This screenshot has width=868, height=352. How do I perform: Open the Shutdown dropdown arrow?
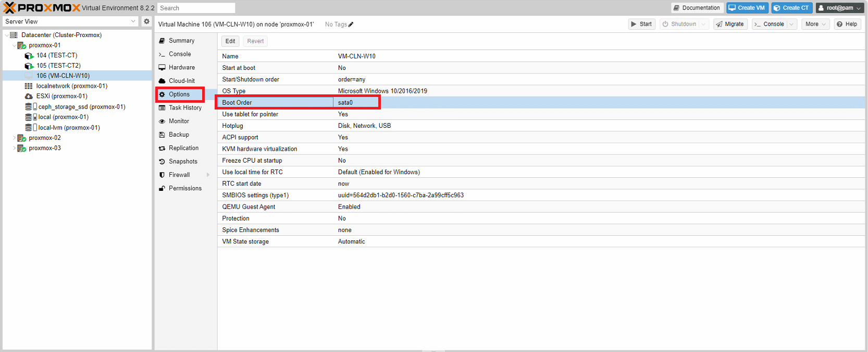(703, 24)
